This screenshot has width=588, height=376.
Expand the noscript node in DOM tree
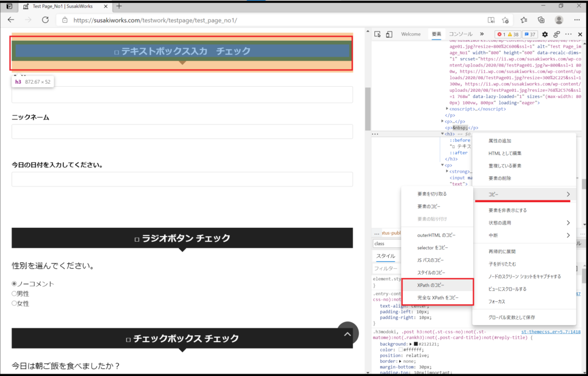click(447, 108)
